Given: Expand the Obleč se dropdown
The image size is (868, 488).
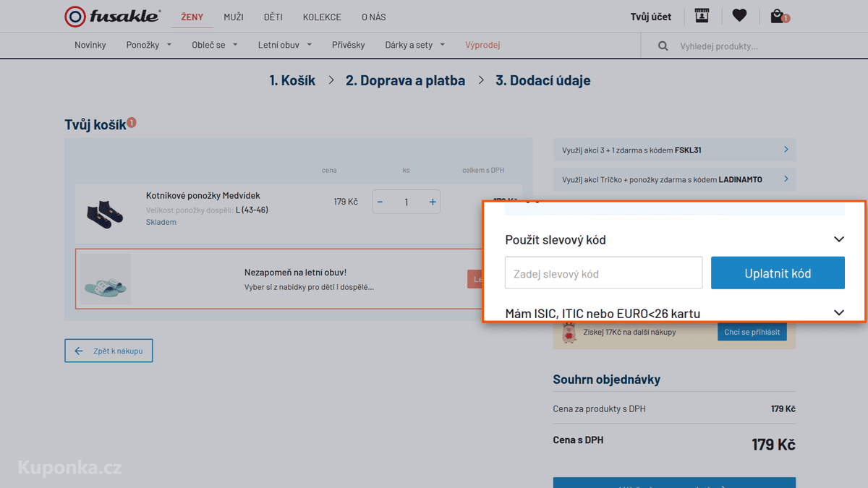Looking at the screenshot, I should (215, 45).
